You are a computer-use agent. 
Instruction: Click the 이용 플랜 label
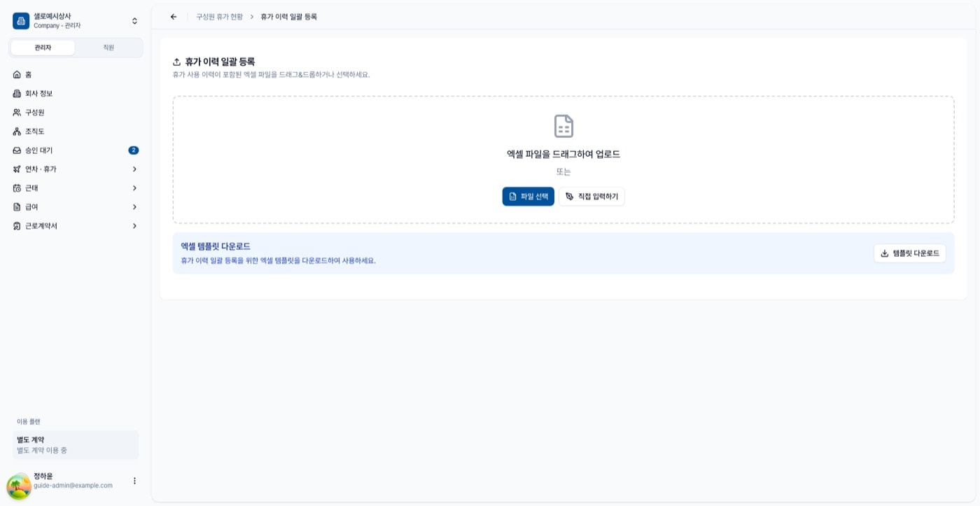[29, 421]
